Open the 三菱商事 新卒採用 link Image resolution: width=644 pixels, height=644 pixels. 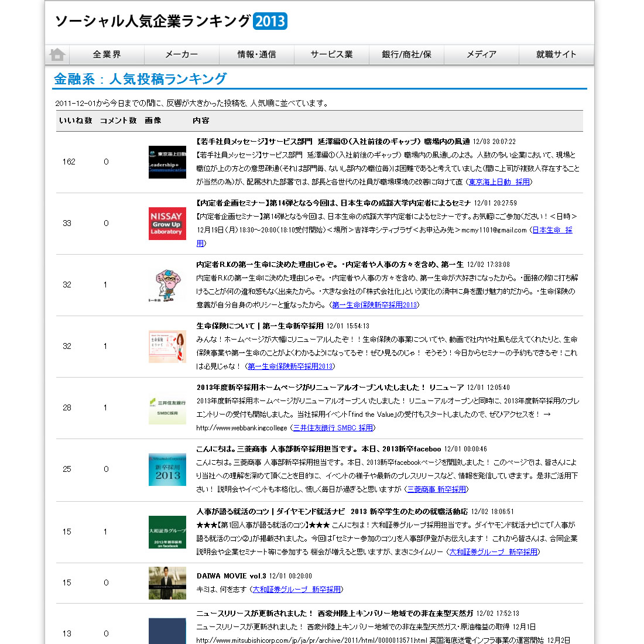coord(437,489)
